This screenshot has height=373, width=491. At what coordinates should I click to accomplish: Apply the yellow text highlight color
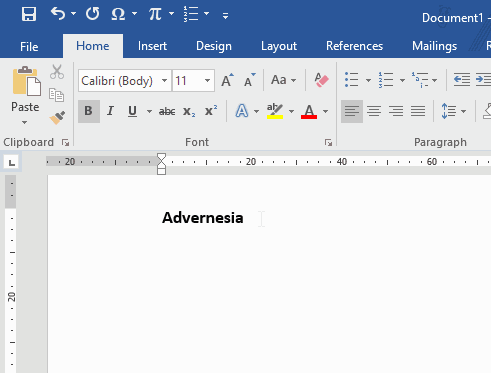click(x=275, y=111)
